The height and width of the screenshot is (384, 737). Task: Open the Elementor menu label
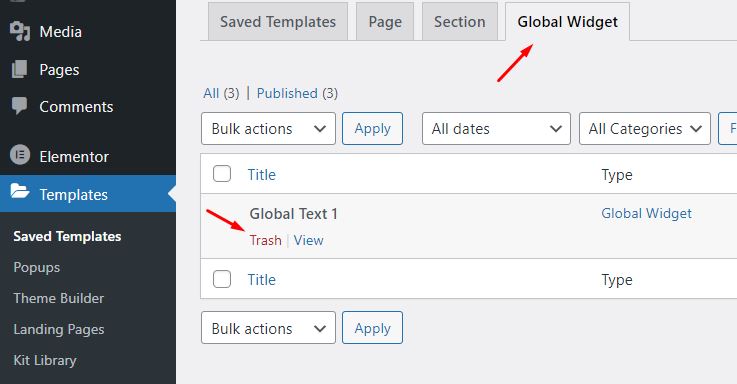click(74, 157)
